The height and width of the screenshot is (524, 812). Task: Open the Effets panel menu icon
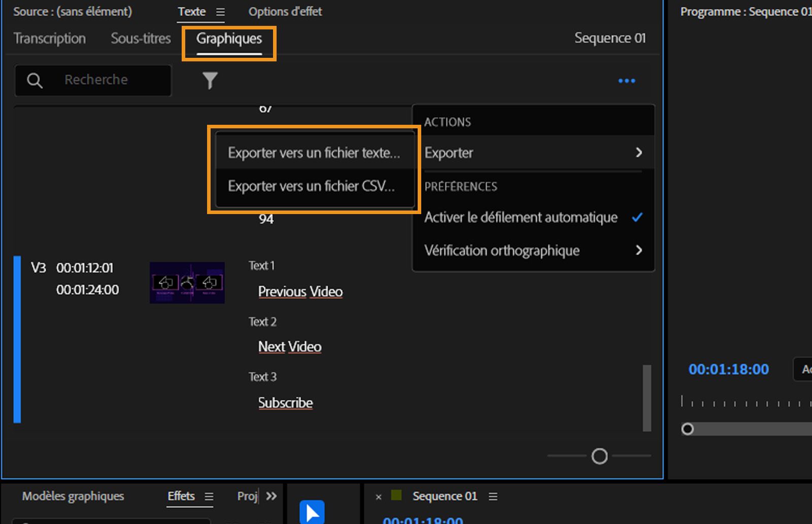point(209,497)
